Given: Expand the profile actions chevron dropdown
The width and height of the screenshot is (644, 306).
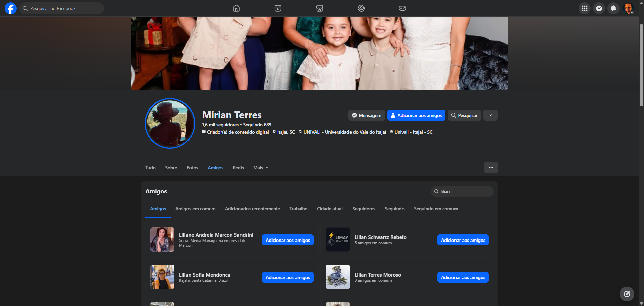Looking at the screenshot, I should (x=491, y=115).
